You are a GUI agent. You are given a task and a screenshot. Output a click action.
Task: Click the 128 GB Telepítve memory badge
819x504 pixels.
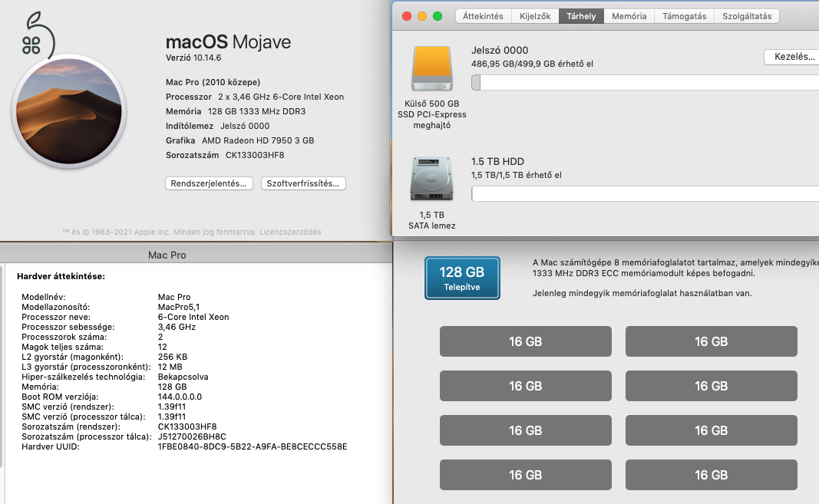(462, 278)
